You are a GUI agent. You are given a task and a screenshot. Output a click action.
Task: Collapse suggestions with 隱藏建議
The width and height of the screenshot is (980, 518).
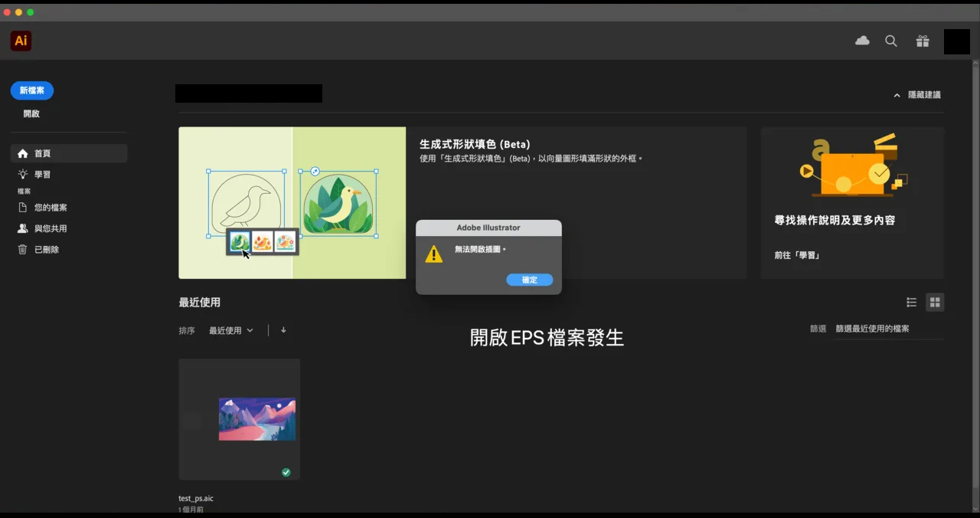917,95
